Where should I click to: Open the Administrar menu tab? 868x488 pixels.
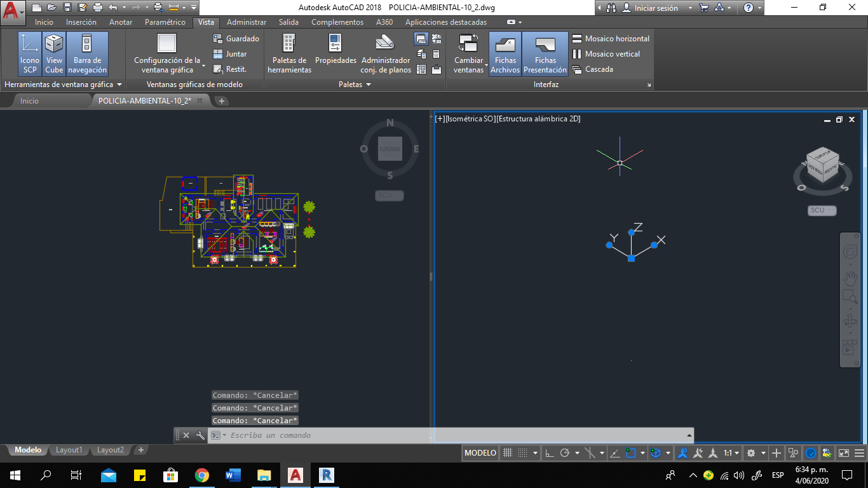247,22
